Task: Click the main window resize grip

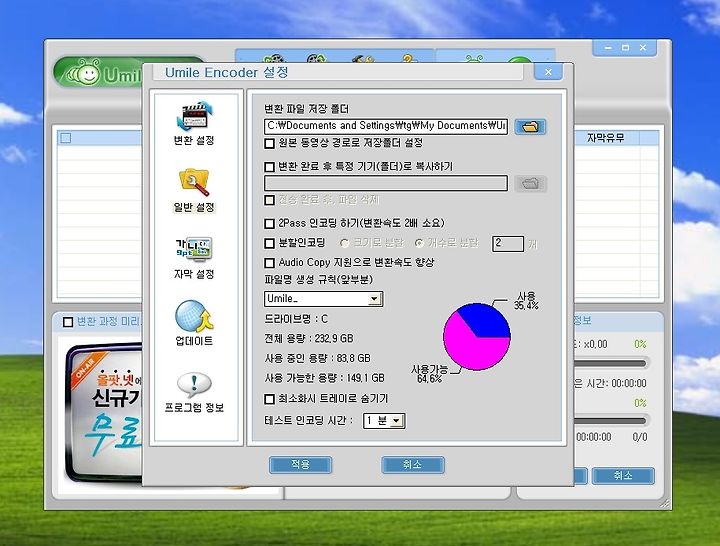Action: point(664,504)
